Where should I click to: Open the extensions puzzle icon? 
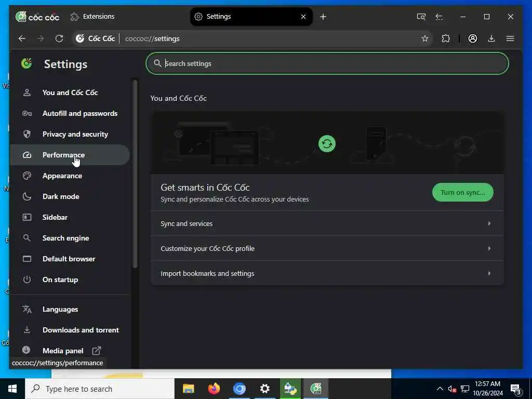(x=446, y=38)
